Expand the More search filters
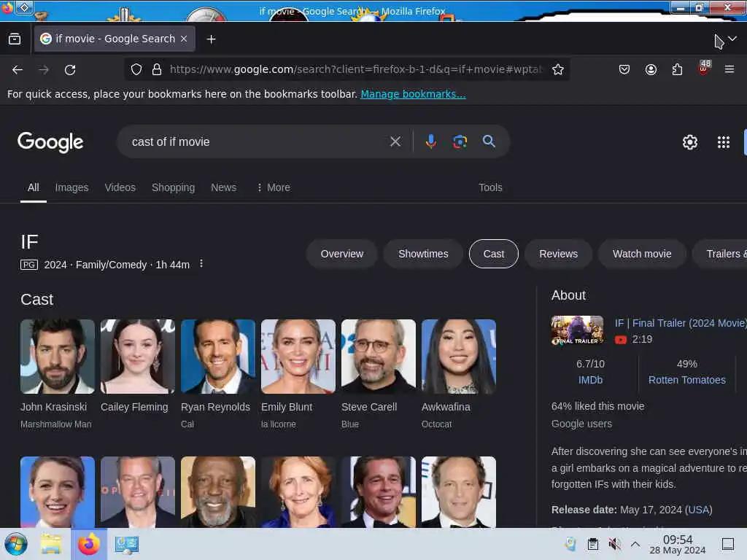This screenshot has height=560, width=747. tap(274, 187)
